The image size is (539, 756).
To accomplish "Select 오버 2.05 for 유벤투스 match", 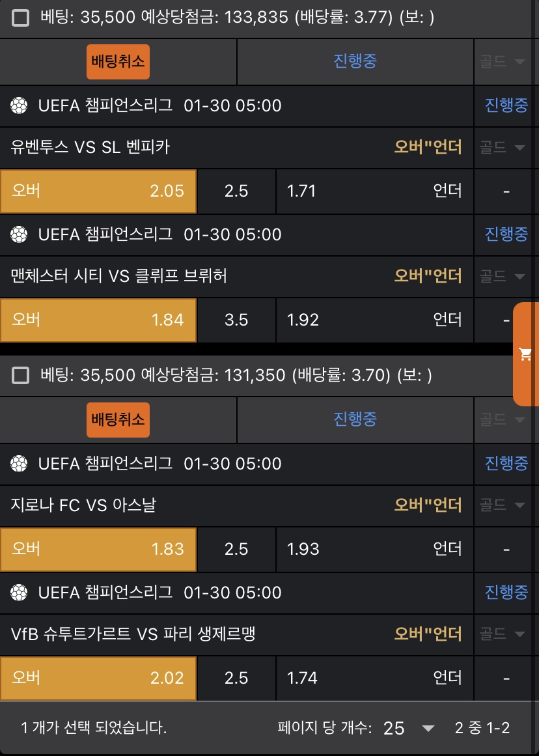I will (98, 191).
